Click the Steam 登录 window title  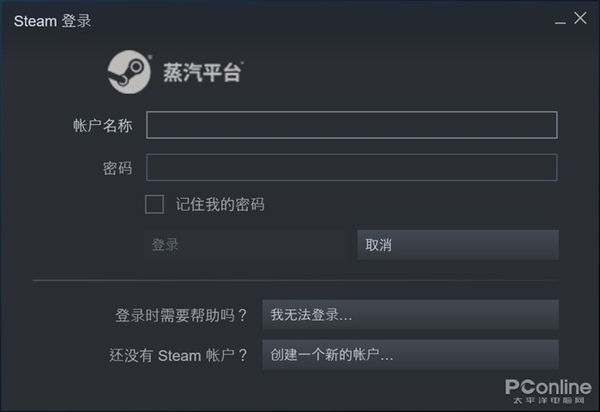(x=52, y=20)
